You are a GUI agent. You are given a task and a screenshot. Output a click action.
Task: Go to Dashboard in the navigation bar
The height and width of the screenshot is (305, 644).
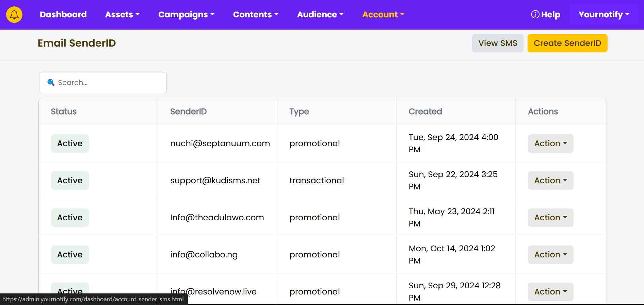63,15
